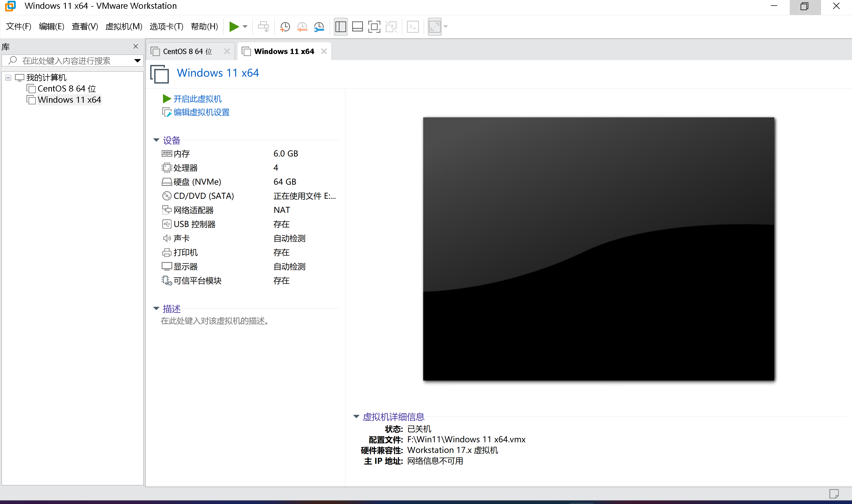Collapse the 设备 section
Screen dimensions: 852x504
(156, 140)
